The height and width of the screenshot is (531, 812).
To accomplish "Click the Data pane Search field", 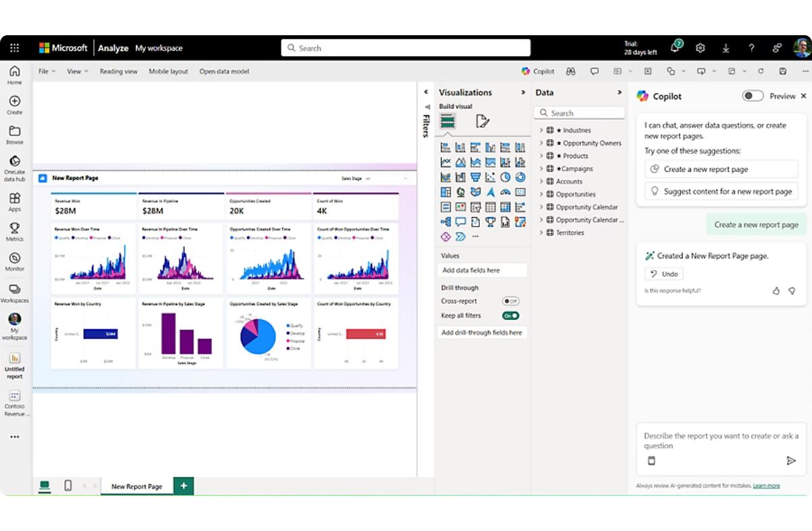I will coord(579,113).
